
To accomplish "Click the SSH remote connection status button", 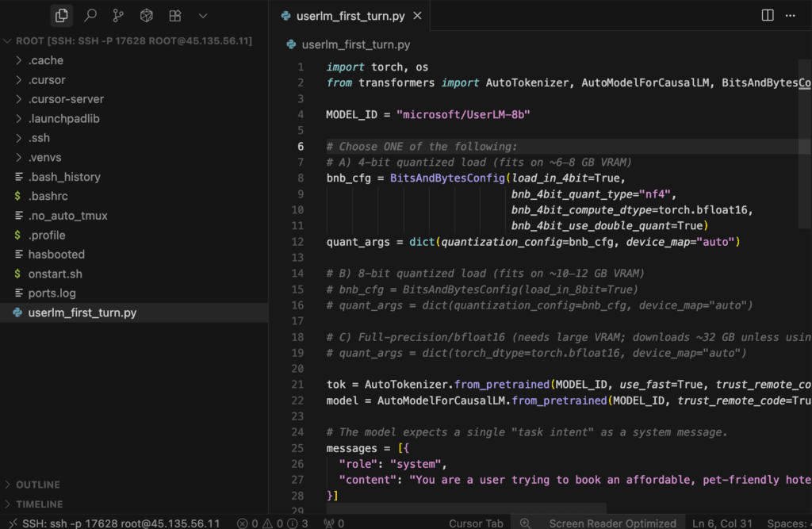I will tap(113, 523).
